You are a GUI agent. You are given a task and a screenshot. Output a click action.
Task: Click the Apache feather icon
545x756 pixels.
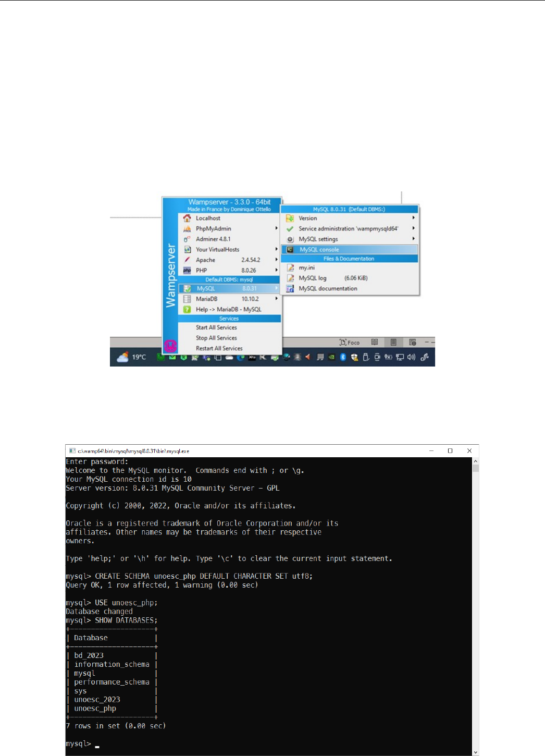(x=187, y=260)
